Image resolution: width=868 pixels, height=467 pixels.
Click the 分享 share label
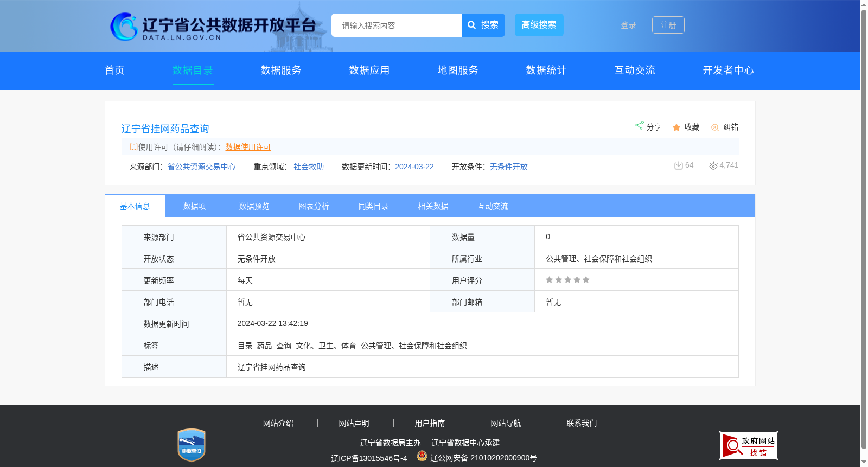click(654, 127)
